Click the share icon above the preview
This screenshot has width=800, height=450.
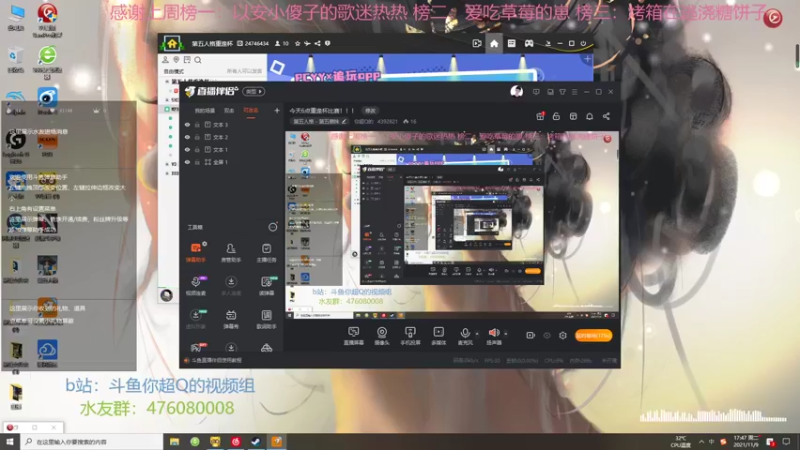click(x=606, y=116)
